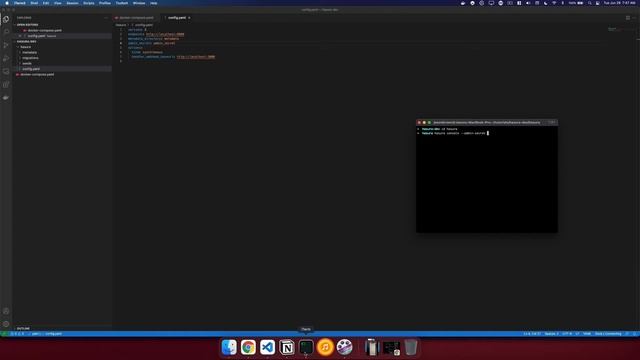
Task: Open the Toolbelt menu
Action: tap(122, 3)
